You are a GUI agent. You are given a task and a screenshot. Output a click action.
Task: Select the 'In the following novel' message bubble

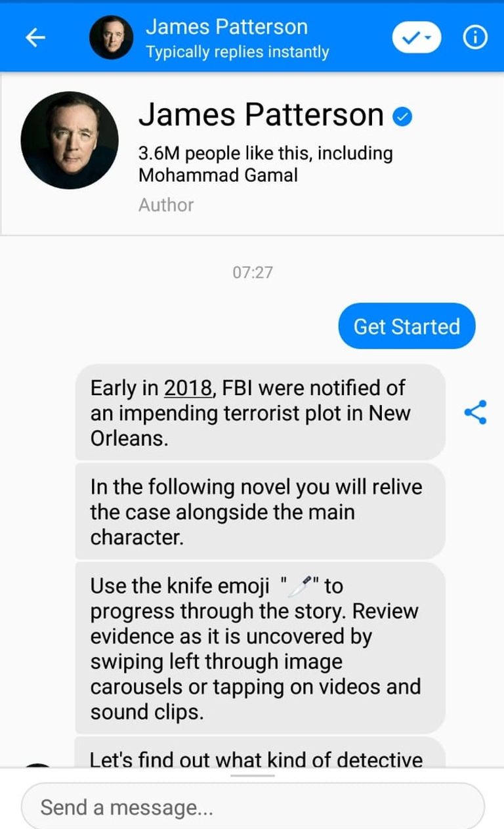pyautogui.click(x=260, y=511)
